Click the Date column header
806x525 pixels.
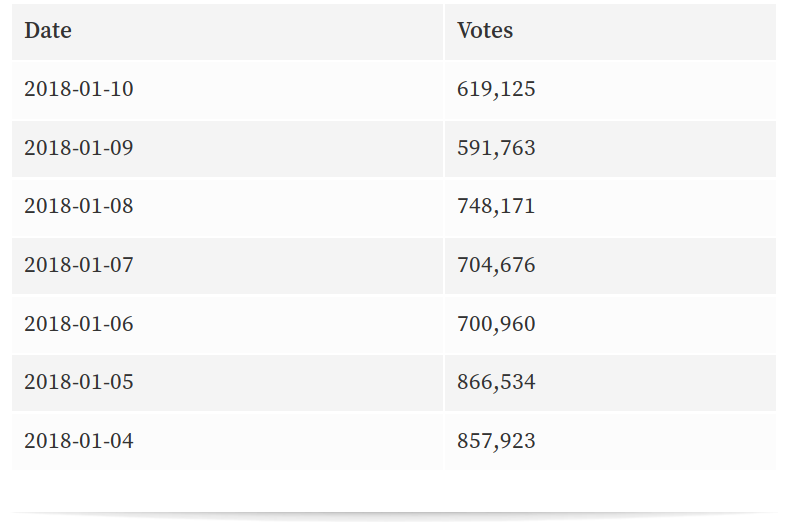(48, 31)
